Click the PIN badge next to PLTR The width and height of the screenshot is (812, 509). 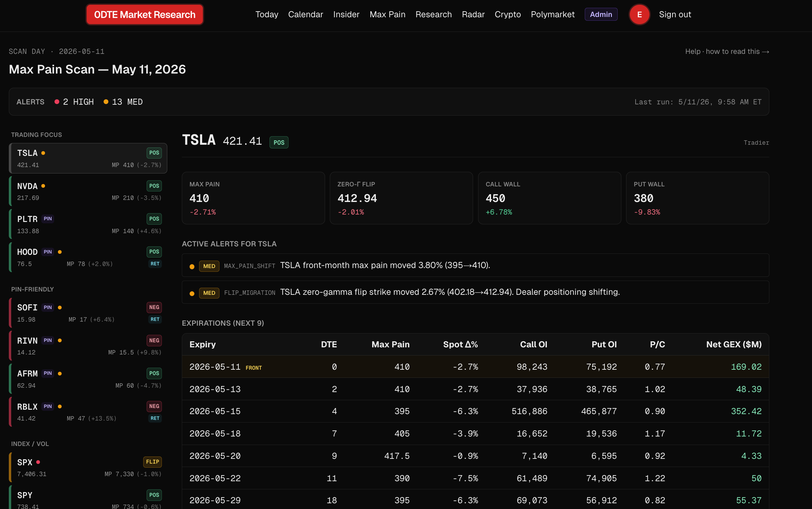tap(48, 219)
